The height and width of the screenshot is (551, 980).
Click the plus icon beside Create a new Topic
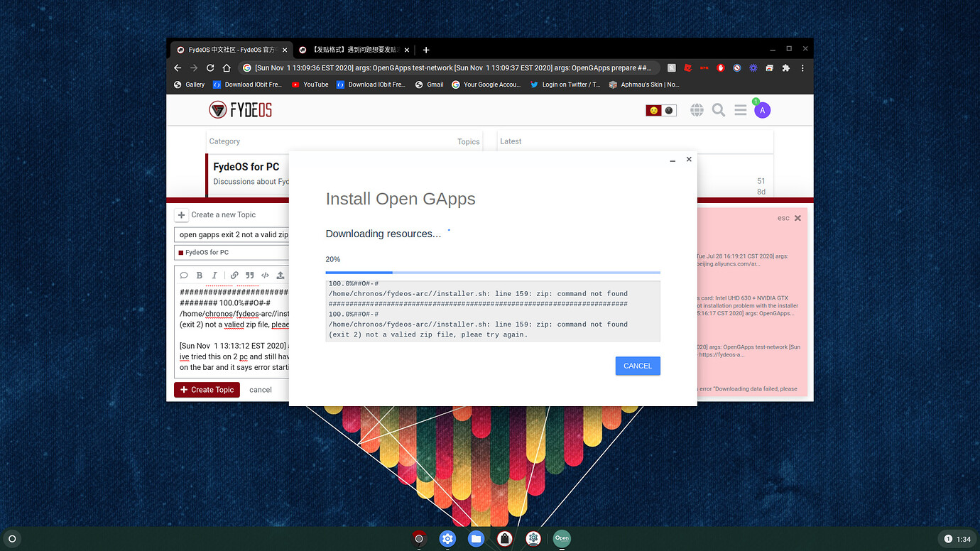(x=181, y=214)
